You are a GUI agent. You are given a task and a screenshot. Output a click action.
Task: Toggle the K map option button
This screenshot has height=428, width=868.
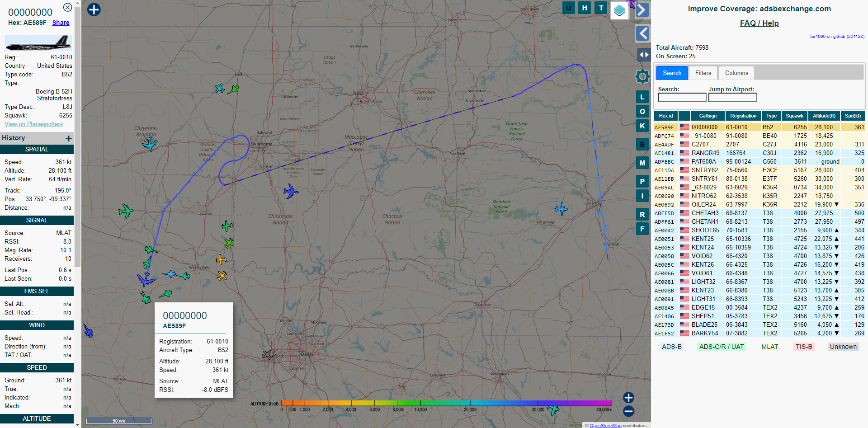point(642,126)
